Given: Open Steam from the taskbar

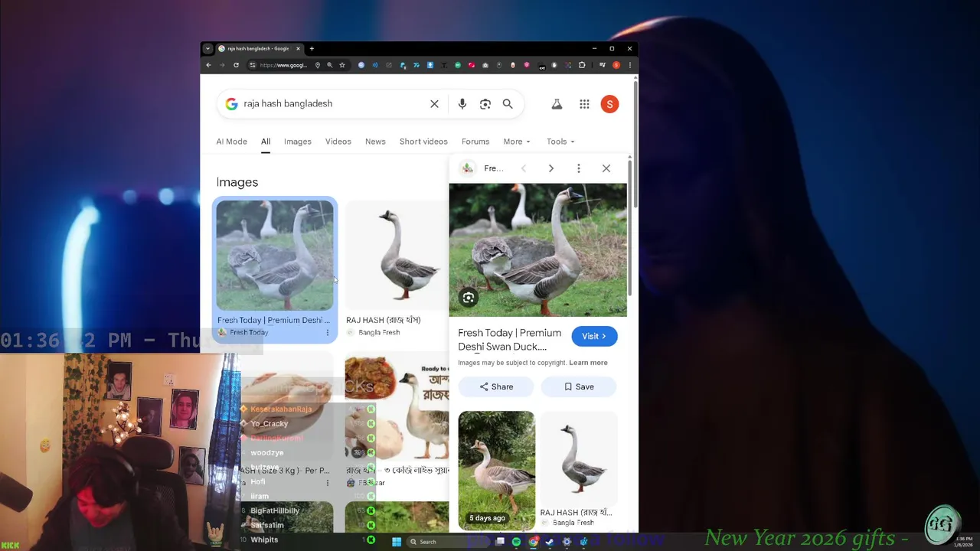Looking at the screenshot, I should (550, 542).
